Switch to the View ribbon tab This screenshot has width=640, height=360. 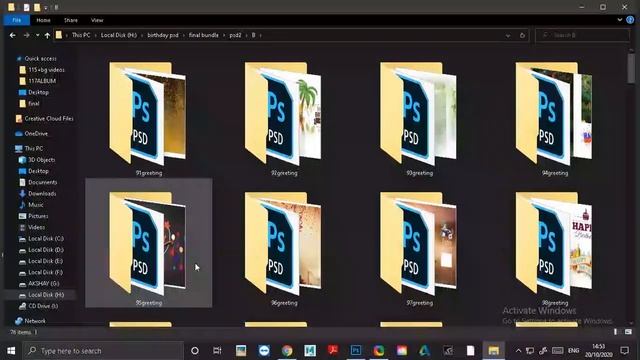point(97,20)
